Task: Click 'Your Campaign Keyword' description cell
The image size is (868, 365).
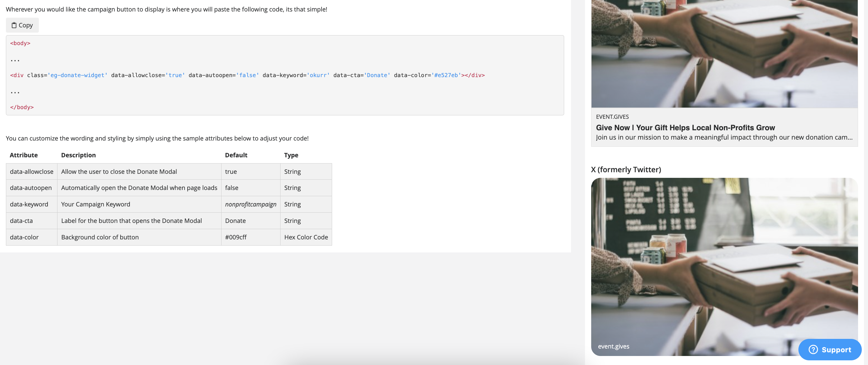Action: coord(139,205)
